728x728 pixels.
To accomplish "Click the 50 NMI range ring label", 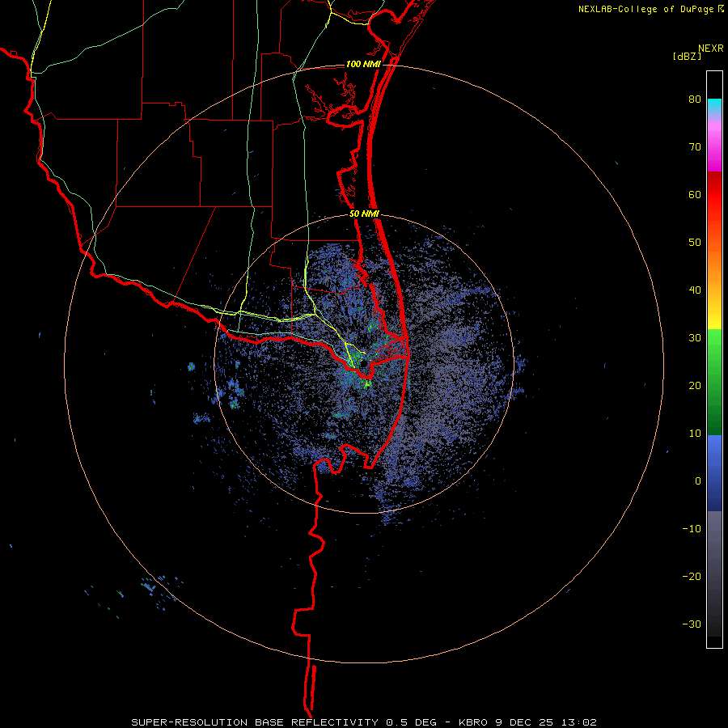I will (x=365, y=214).
